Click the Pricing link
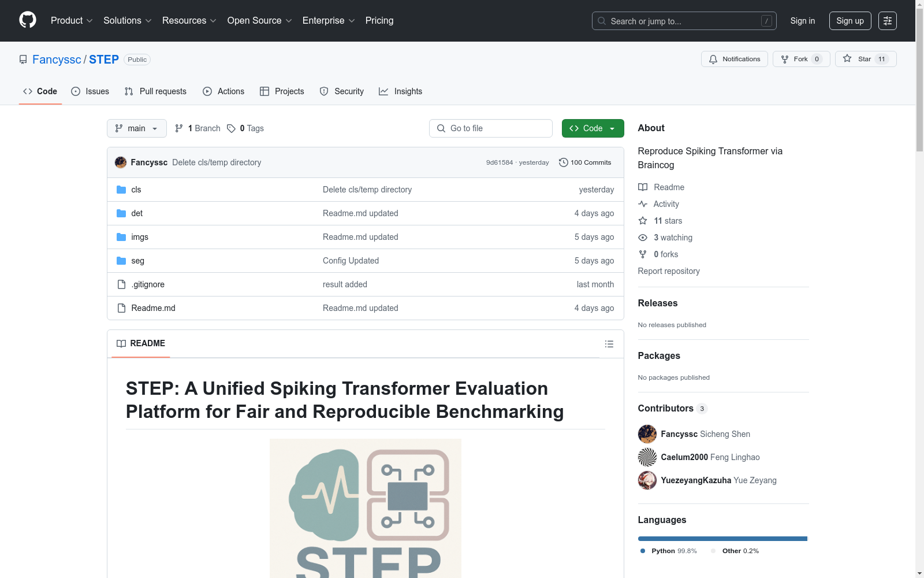This screenshot has width=924, height=578. point(379,21)
